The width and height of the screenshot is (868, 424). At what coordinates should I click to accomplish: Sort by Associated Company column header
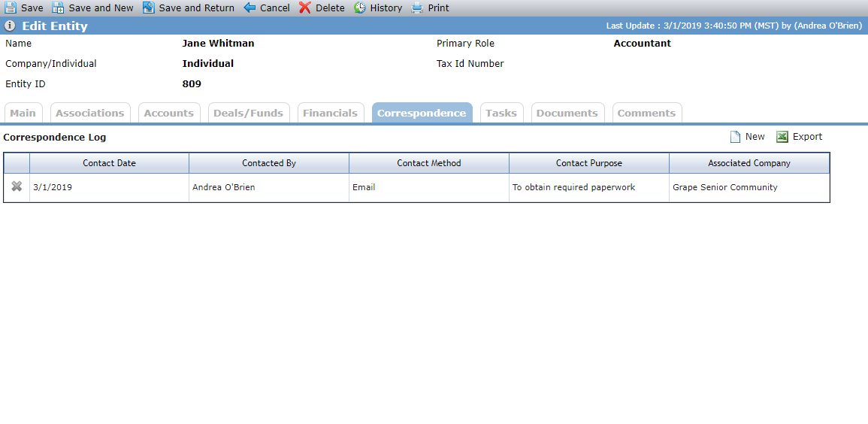(749, 163)
